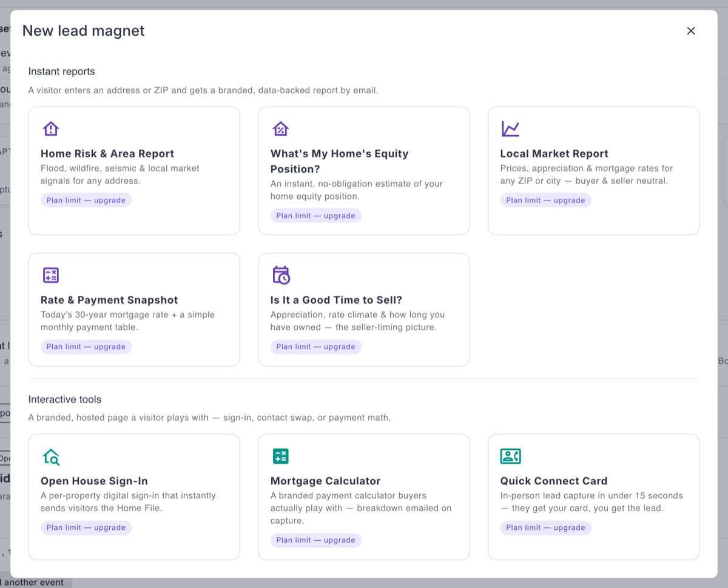
Task: Select the Mortgage Calculator title
Action: (x=325, y=481)
